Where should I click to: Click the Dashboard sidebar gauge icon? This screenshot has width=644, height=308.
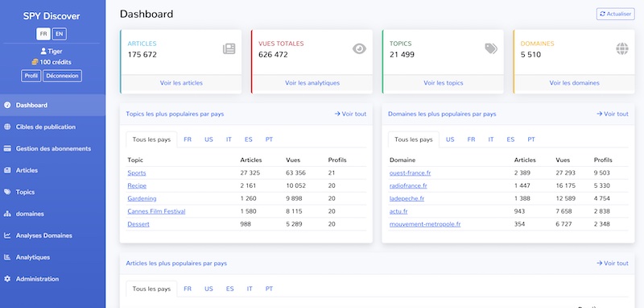click(x=7, y=106)
